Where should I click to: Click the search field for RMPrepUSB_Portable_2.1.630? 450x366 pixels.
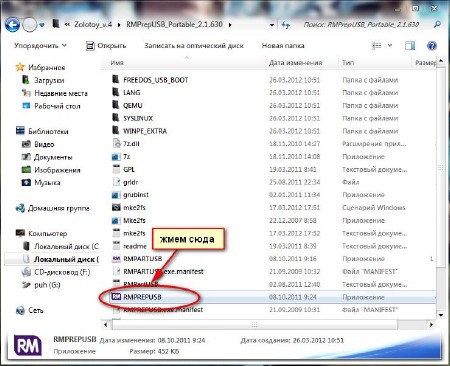point(361,25)
